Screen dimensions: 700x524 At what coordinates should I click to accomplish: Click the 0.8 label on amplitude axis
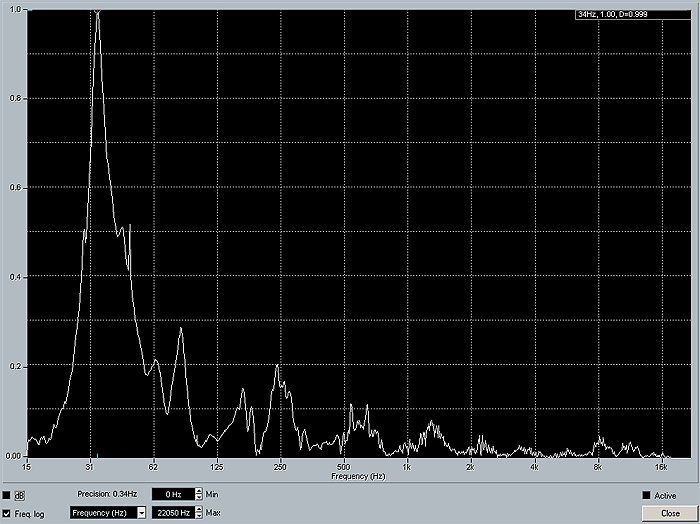click(x=13, y=98)
